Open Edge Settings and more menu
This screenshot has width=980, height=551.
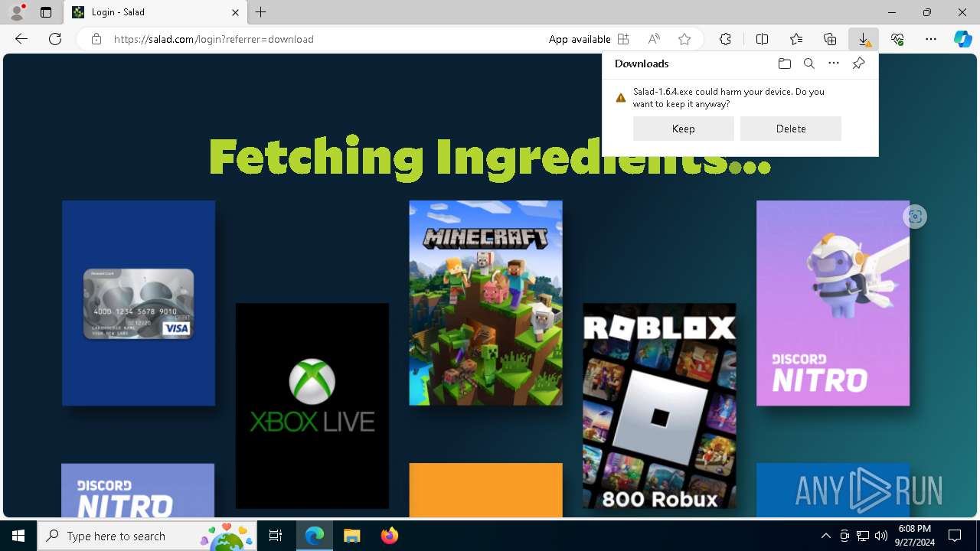click(931, 39)
